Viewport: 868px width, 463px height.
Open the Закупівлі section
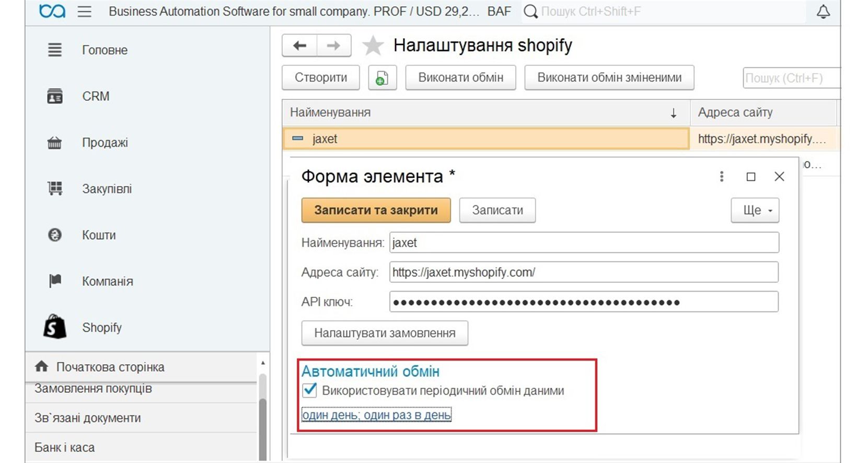pos(107,189)
